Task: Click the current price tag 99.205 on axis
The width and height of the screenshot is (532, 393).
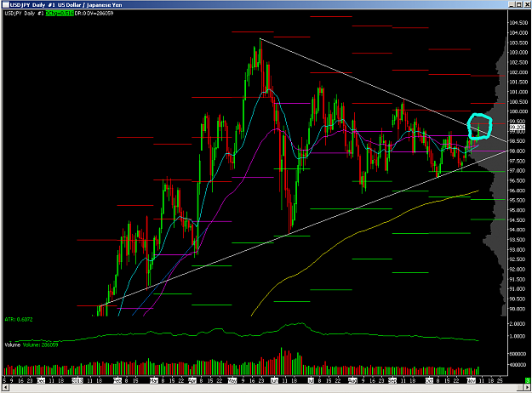Action: [518, 128]
